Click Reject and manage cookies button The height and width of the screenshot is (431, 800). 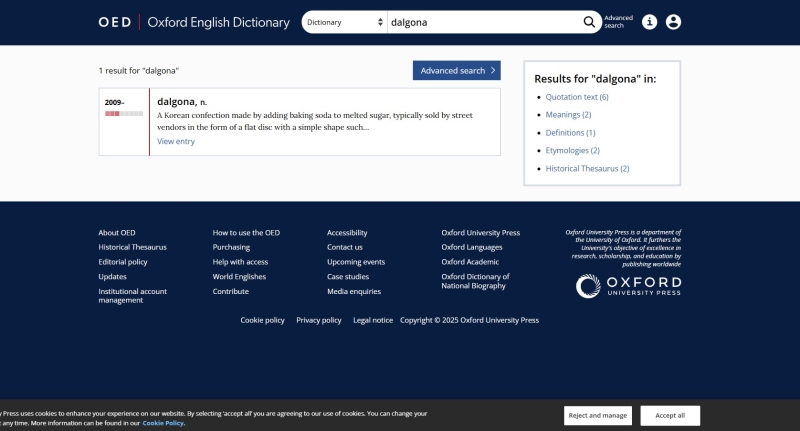coord(597,415)
